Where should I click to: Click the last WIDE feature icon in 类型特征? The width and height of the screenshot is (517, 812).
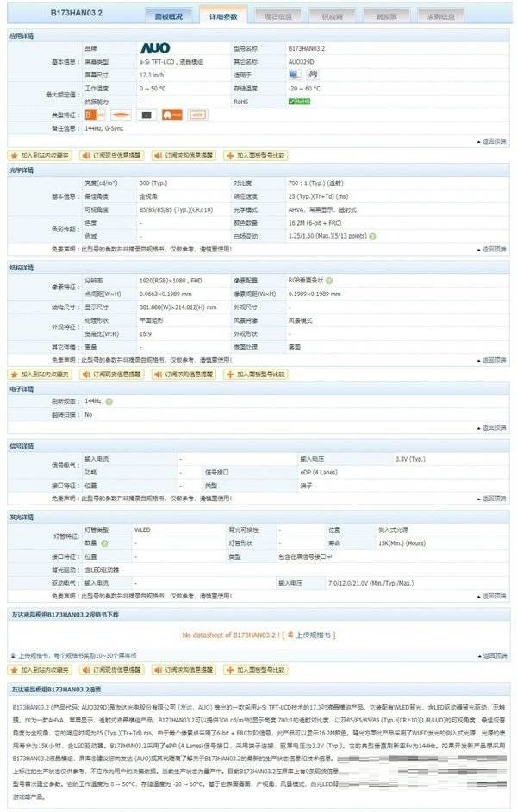pyautogui.click(x=197, y=115)
